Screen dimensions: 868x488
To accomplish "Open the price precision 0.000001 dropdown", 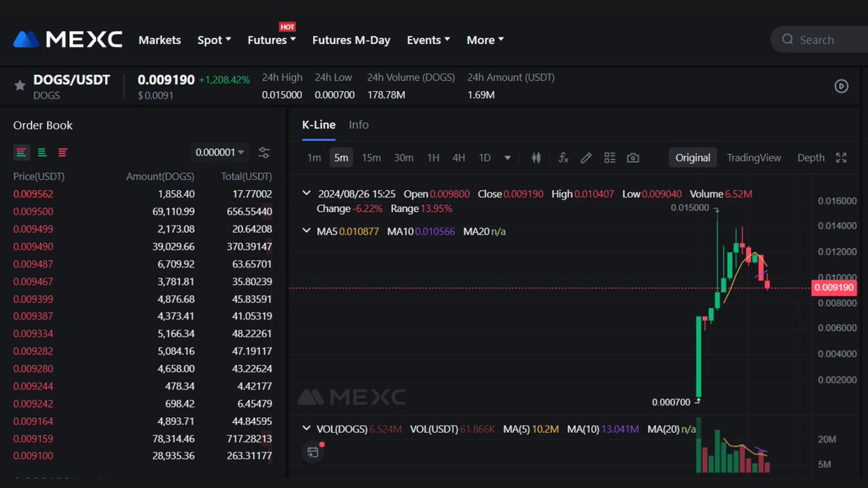I will 220,153.
